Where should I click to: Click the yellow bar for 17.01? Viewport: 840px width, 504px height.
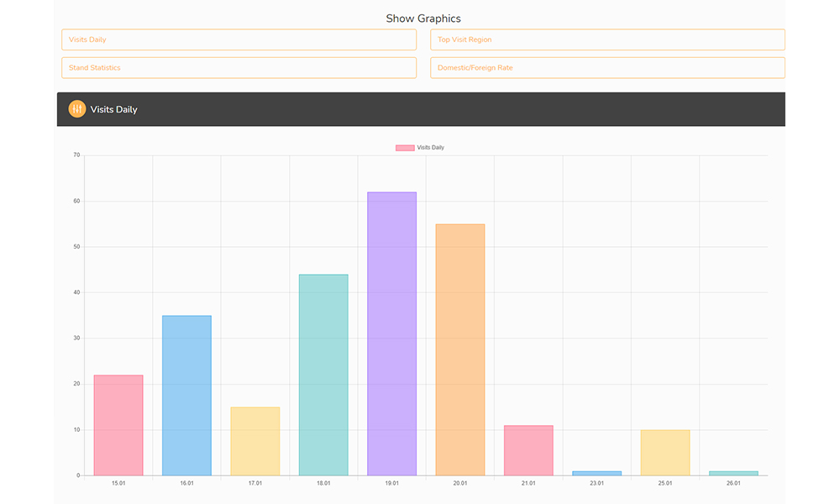(x=255, y=441)
